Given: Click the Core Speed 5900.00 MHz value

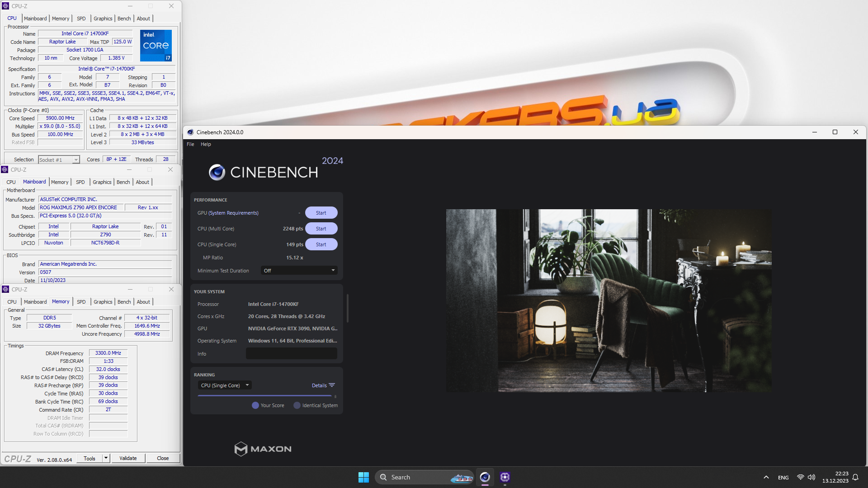Looking at the screenshot, I should coord(60,118).
